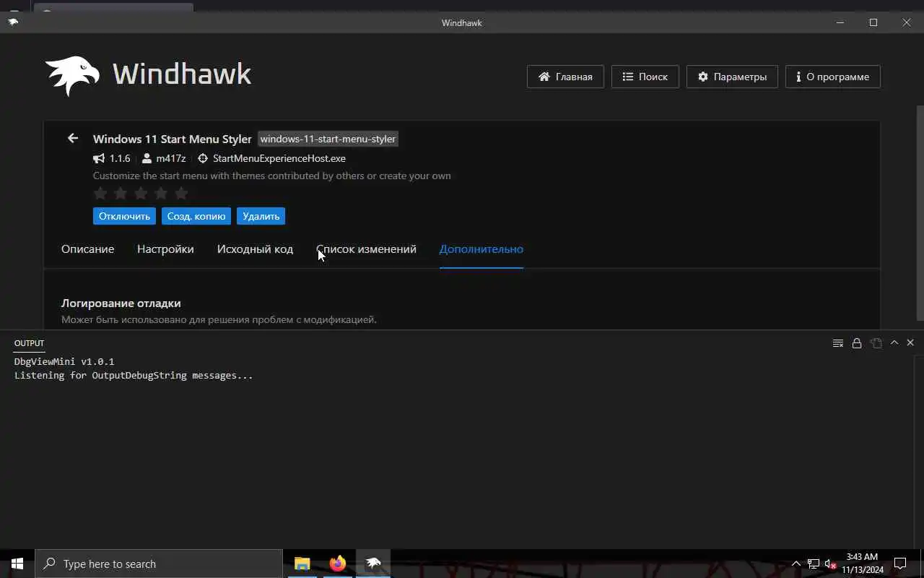Click version 1.1.6 megaphone icon
The height and width of the screenshot is (578, 924).
[99, 158]
